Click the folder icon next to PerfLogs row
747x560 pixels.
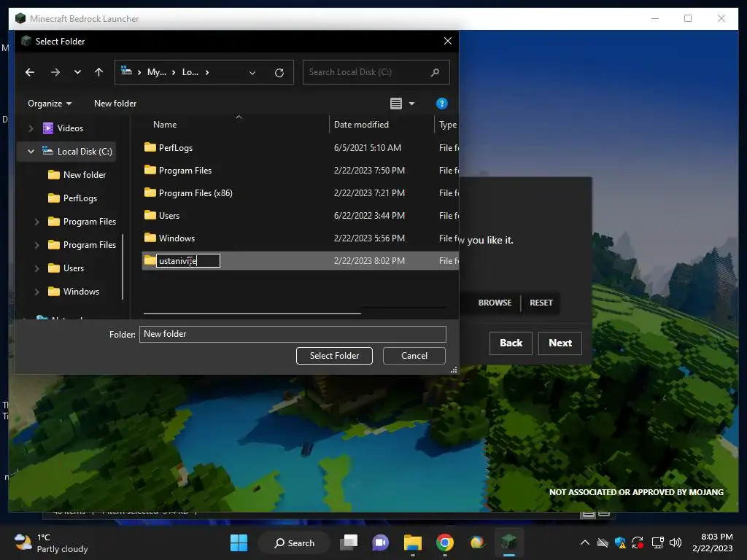150,147
